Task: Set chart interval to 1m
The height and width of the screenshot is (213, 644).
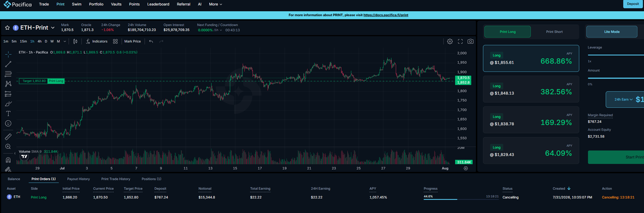Action: click(x=6, y=41)
